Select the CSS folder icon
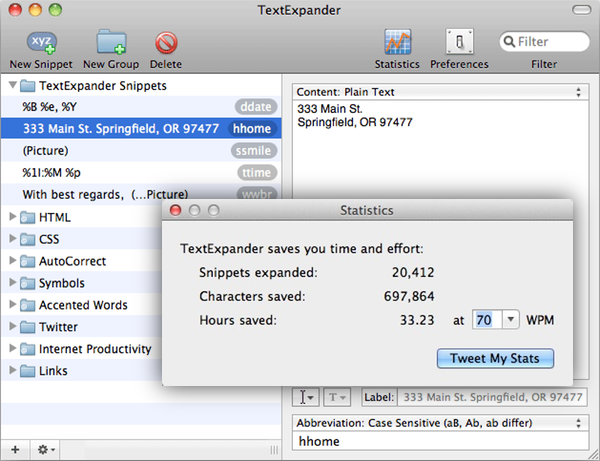This screenshot has height=461, width=600. (28, 239)
